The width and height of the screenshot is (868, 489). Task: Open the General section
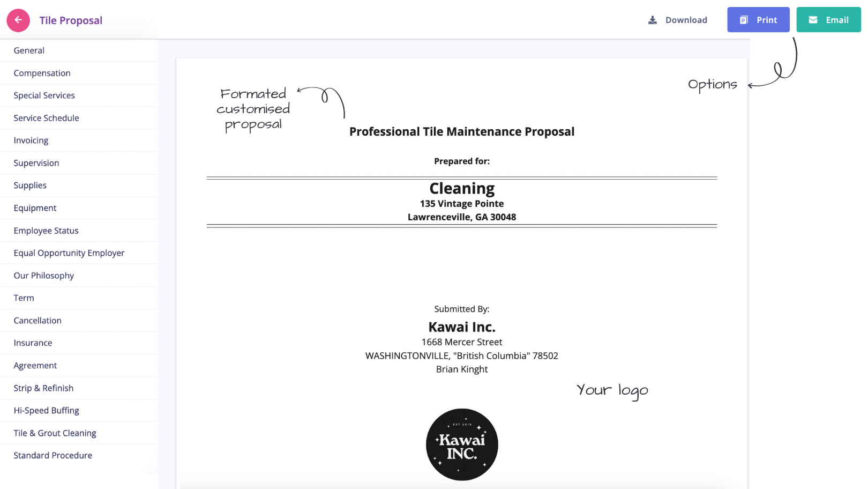click(29, 50)
